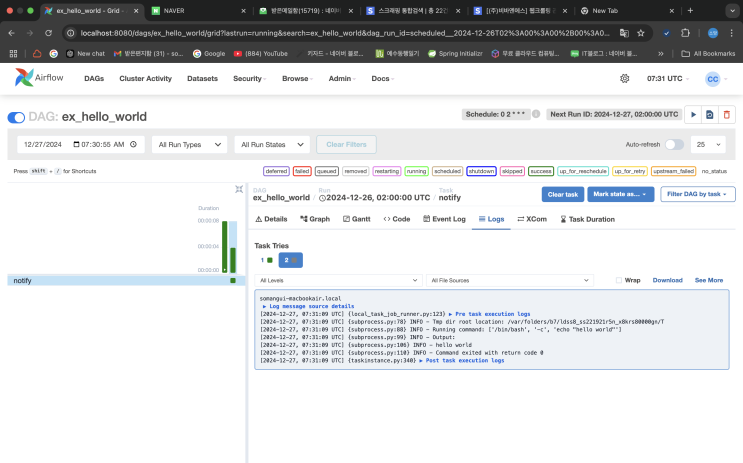Open 07:31 UTC timezone dropdown
The width and height of the screenshot is (743, 463).
tap(668, 79)
